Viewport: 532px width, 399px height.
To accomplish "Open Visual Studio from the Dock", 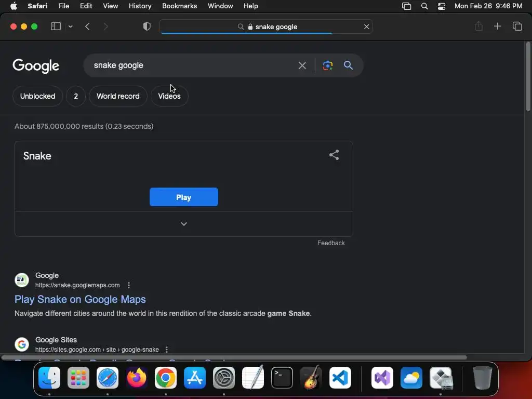I will point(382,378).
